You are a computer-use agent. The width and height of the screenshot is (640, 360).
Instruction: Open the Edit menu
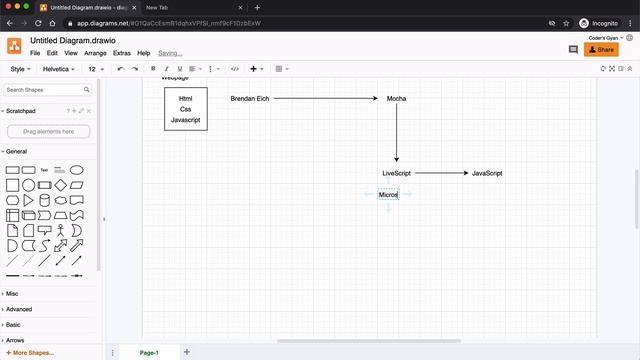tap(52, 53)
